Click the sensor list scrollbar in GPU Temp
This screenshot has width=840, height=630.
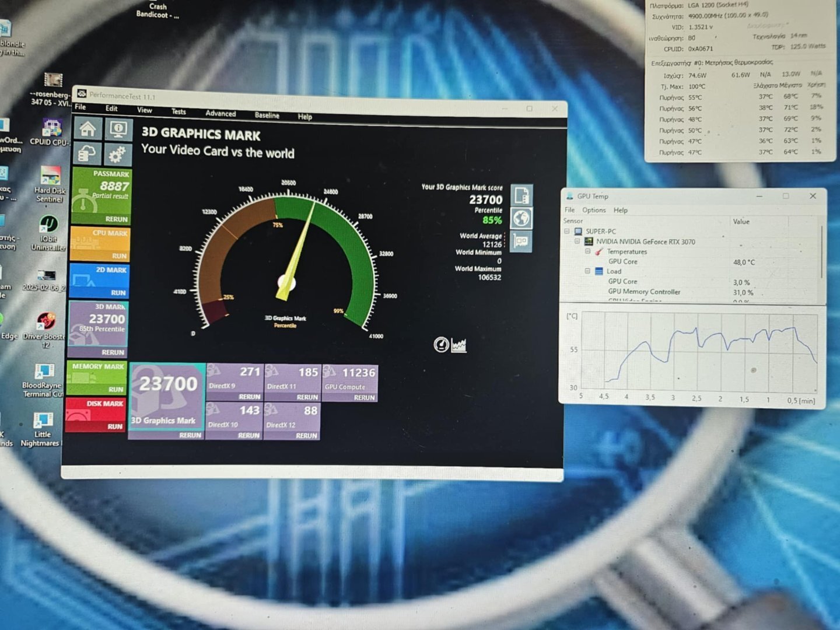821,252
